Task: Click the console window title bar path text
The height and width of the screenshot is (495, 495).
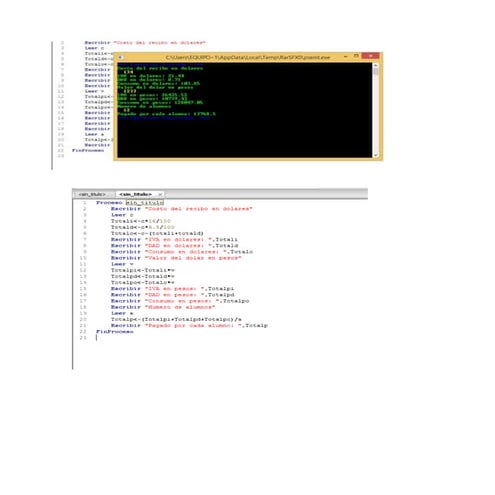Action: [248, 58]
